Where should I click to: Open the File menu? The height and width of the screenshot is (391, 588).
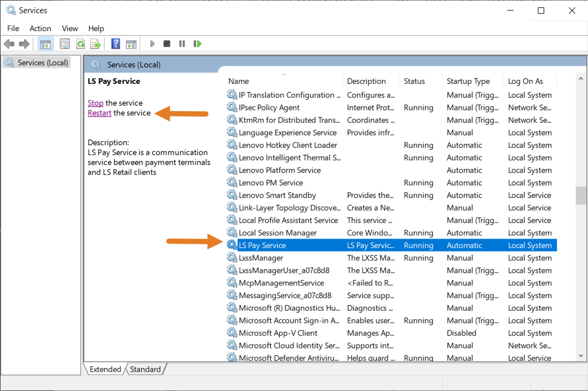click(x=13, y=28)
